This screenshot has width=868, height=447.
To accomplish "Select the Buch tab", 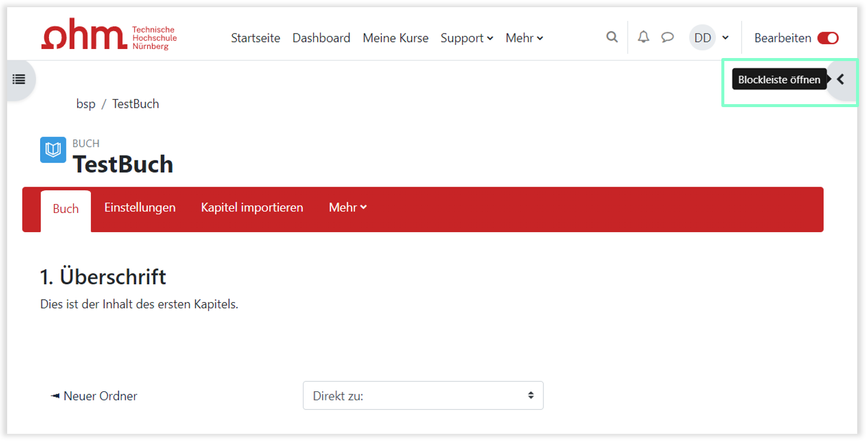I will 66,209.
